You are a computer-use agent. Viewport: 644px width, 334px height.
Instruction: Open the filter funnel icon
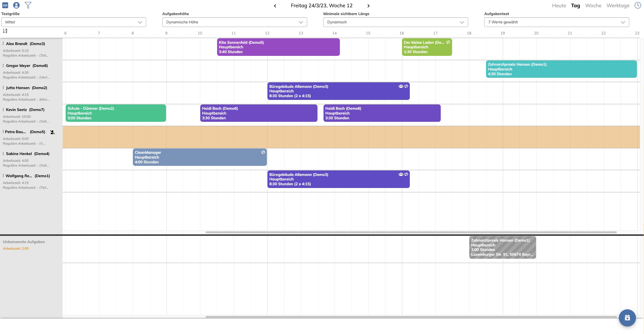pos(28,5)
